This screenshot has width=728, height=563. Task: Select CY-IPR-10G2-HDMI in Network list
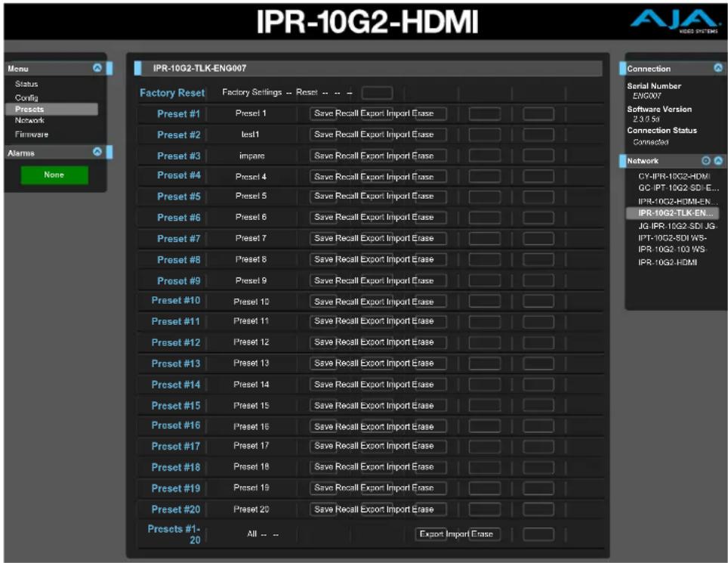(674, 177)
